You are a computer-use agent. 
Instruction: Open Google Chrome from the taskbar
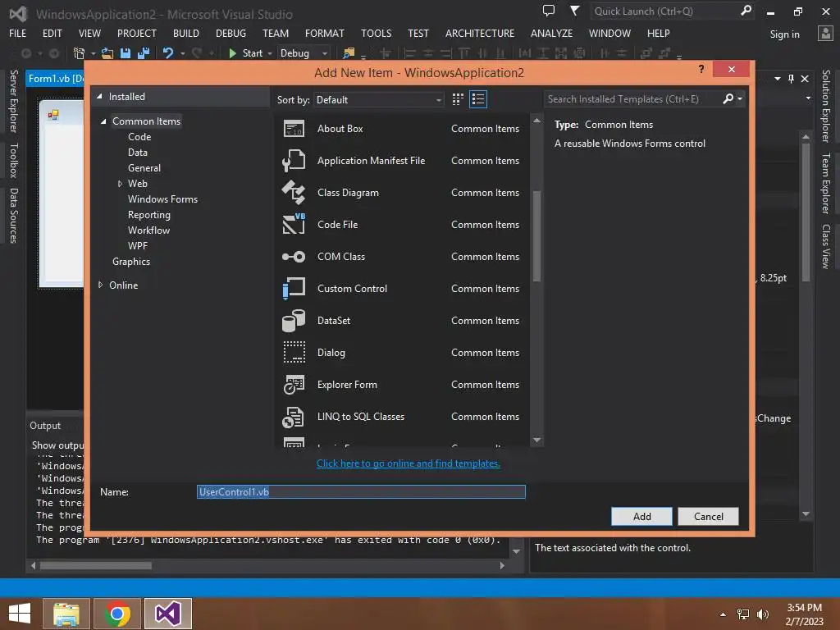coord(117,614)
